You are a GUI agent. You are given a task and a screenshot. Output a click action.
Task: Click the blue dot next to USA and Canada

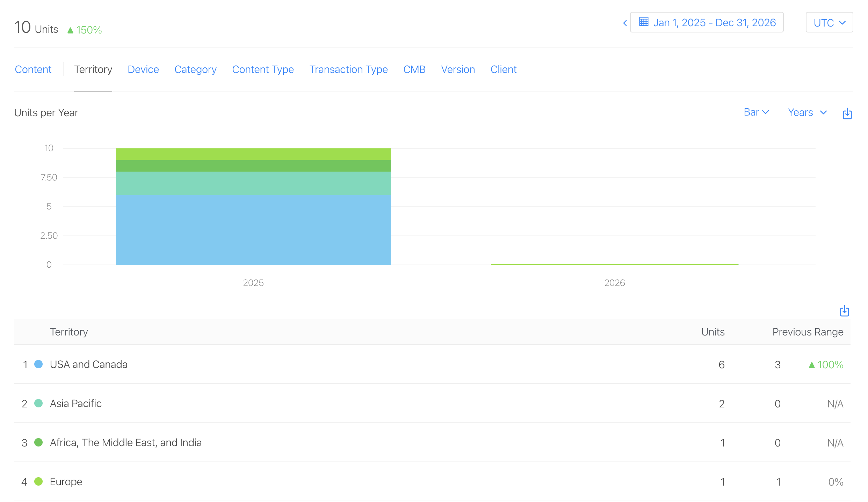coord(38,364)
